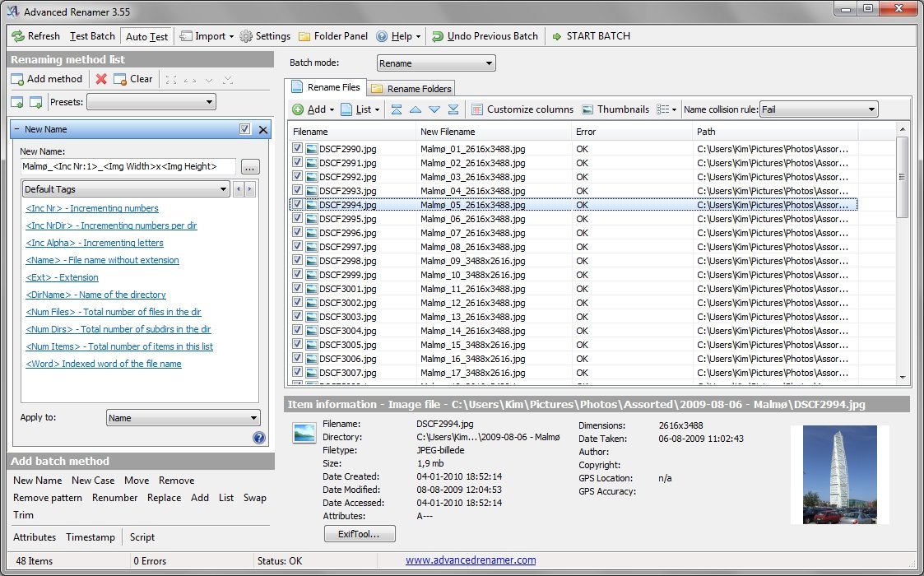Toggle checkbox for DSCF2997.jpg
This screenshot has width=924, height=576.
coord(298,247)
